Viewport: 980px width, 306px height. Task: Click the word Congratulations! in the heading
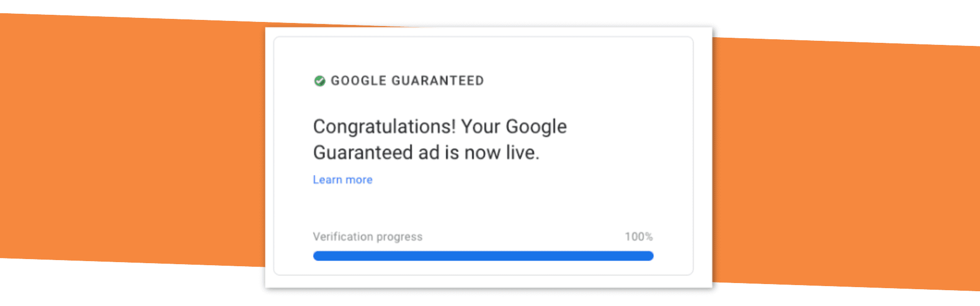(x=384, y=126)
